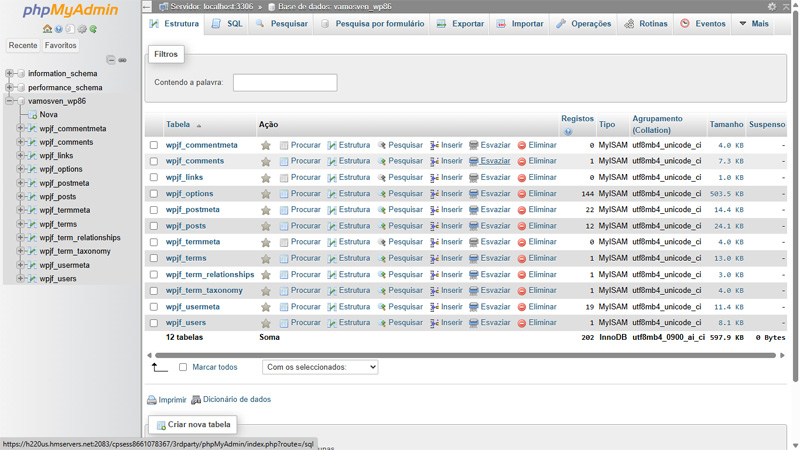
Task: Click the Eliminar icon for wpjf_links
Action: (521, 178)
